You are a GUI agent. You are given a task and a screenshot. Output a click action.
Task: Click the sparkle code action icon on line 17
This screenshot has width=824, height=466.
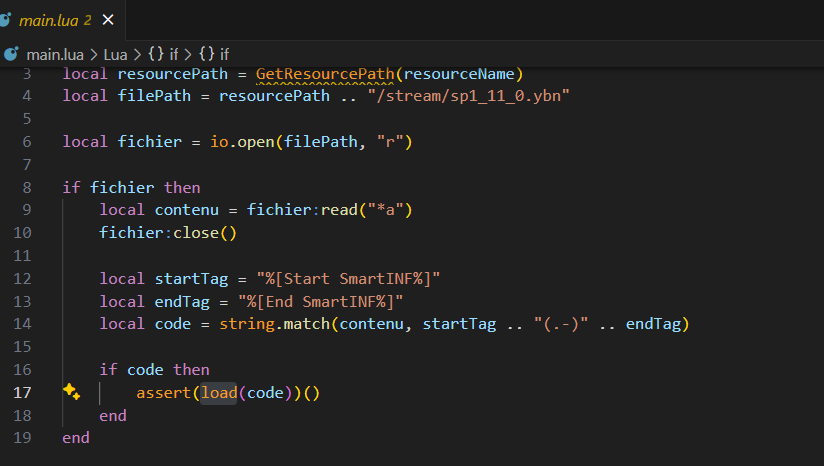71,392
